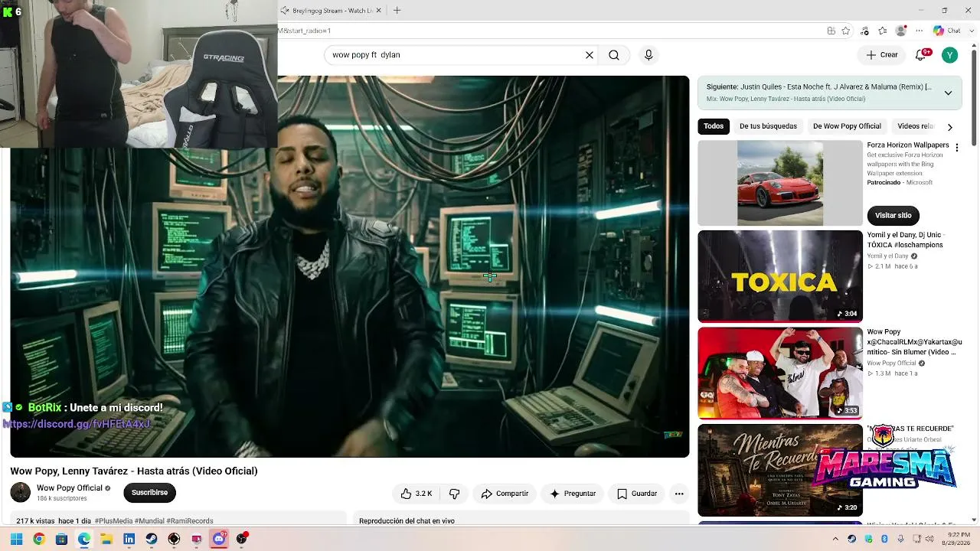
Task: Select the BreyIngog Stream browser tab
Action: (x=330, y=10)
